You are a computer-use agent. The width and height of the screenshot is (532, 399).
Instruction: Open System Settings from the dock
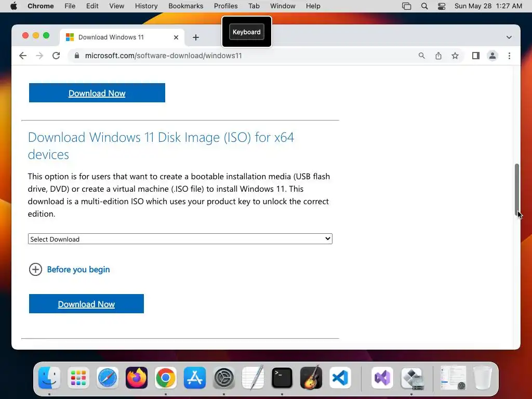tap(224, 378)
